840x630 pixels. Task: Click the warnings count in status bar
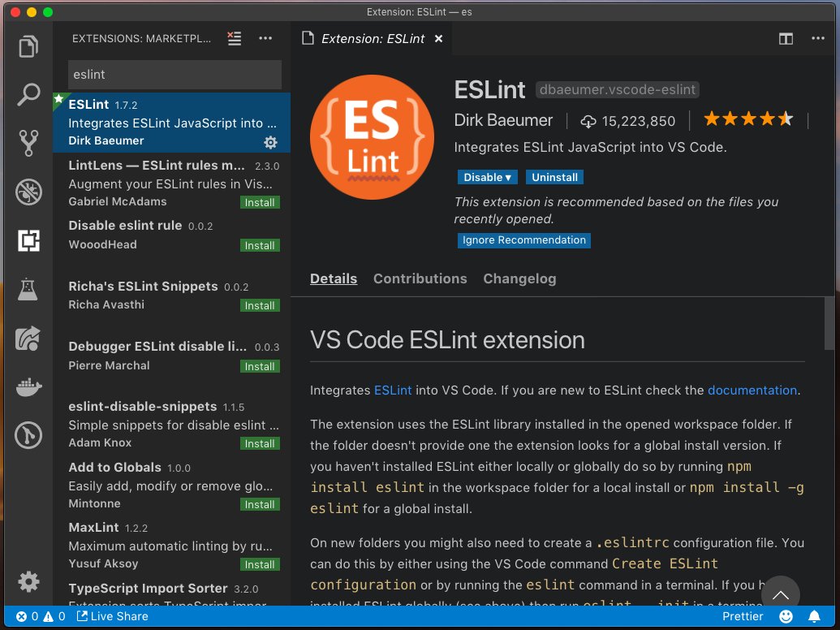[x=54, y=616]
